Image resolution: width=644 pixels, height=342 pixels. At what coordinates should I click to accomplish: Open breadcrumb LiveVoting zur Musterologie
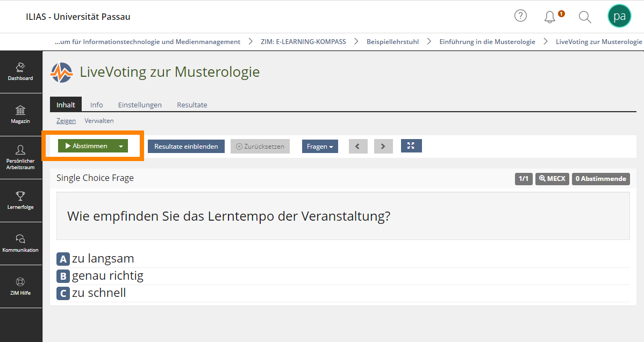[599, 42]
